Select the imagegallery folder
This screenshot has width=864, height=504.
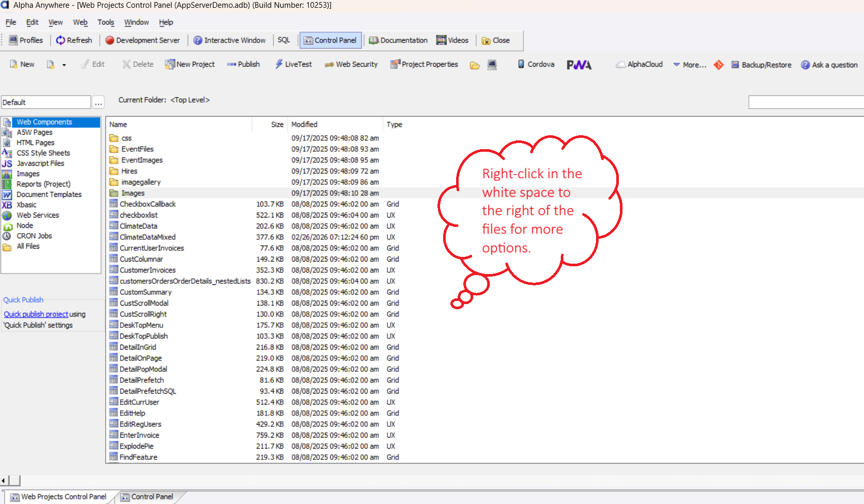pyautogui.click(x=140, y=182)
